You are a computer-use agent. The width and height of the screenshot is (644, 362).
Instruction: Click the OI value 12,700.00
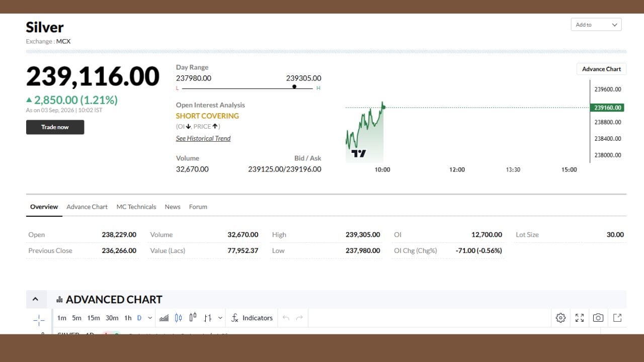(487, 234)
